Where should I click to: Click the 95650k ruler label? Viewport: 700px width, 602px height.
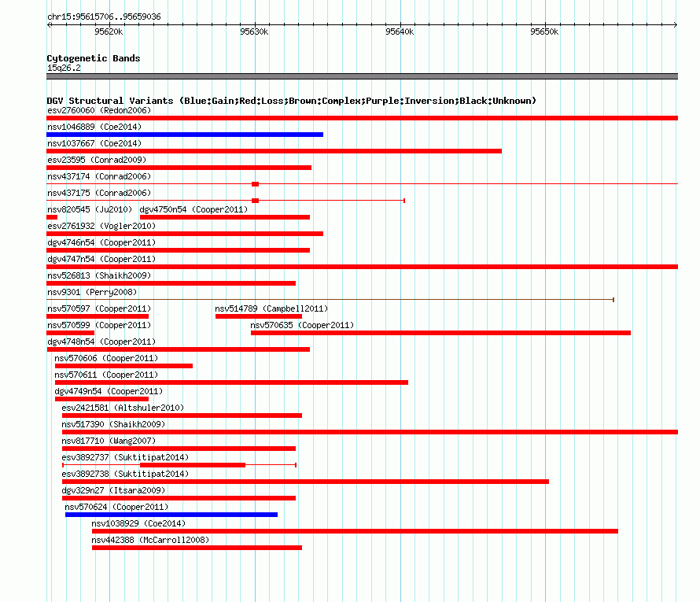(x=544, y=31)
